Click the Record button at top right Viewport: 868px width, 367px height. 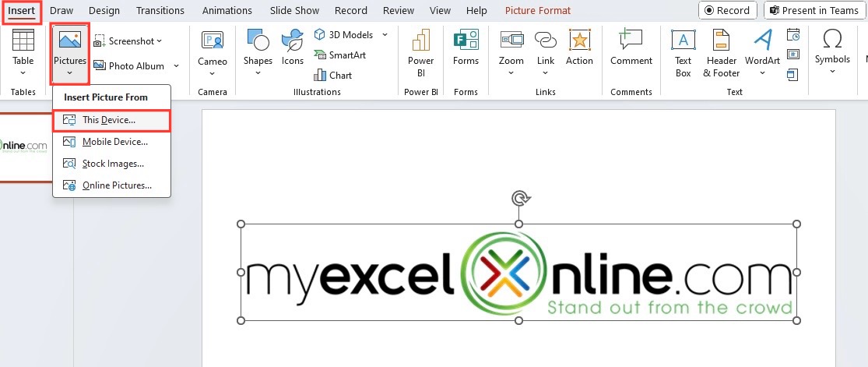pyautogui.click(x=727, y=11)
